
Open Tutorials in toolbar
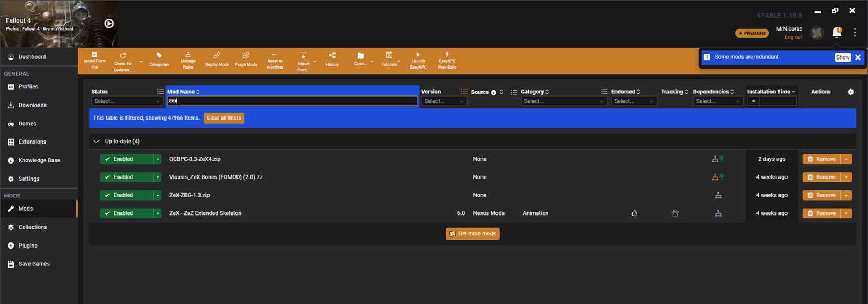[389, 60]
